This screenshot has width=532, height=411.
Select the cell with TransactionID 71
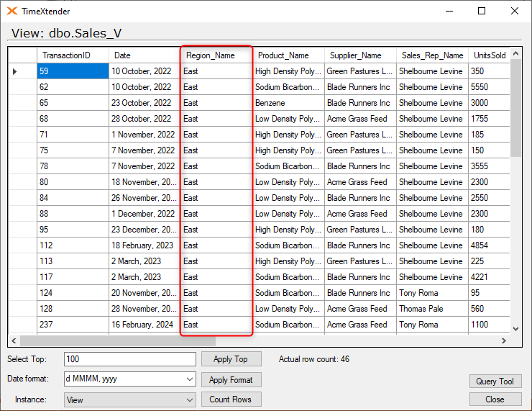[73, 135]
